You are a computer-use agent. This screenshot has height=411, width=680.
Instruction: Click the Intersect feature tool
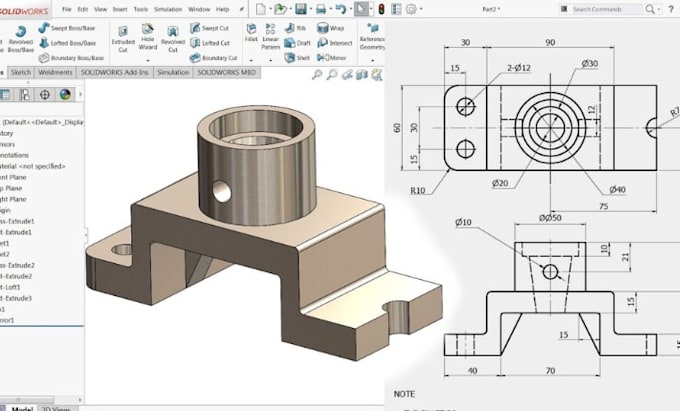(x=334, y=43)
